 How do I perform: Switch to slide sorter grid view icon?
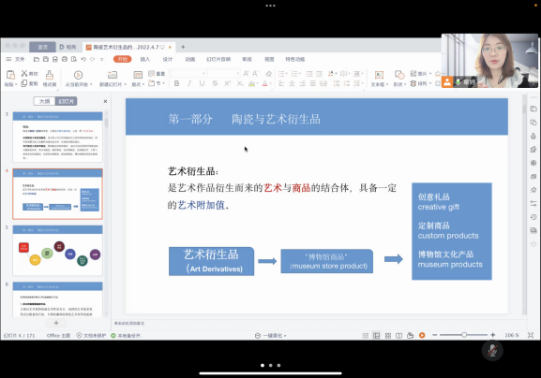pos(388,335)
